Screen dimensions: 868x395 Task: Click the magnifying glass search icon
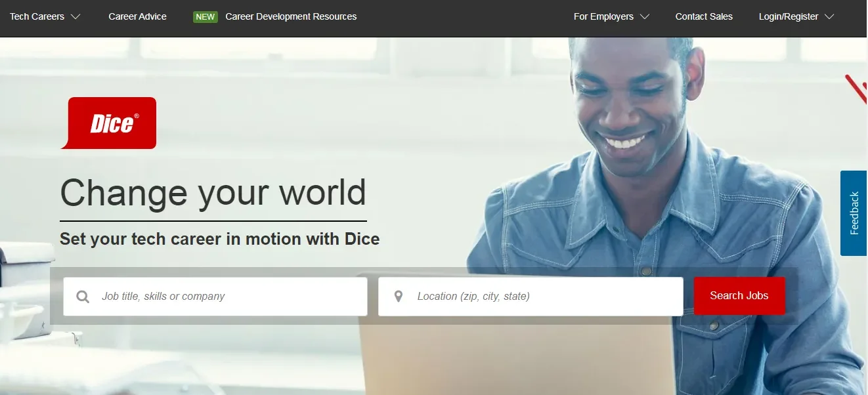83,297
